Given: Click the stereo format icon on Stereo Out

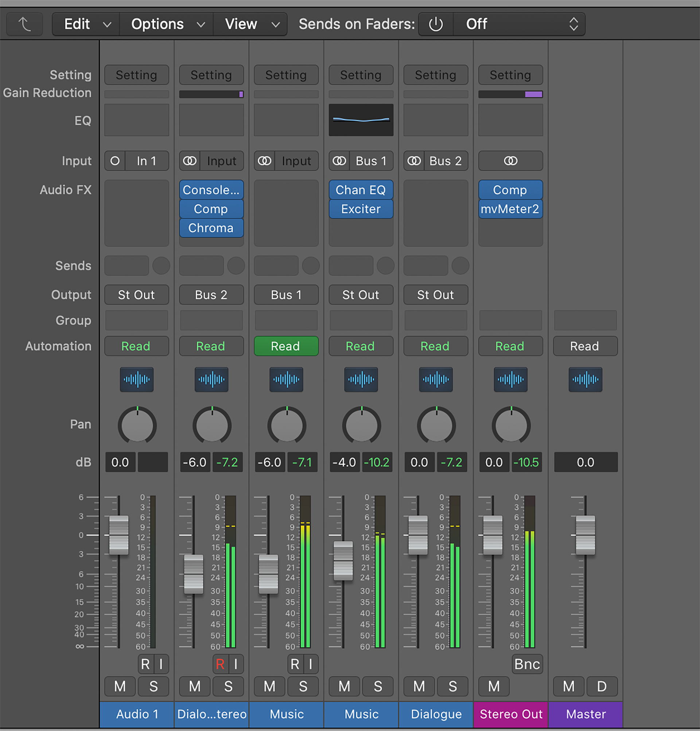Looking at the screenshot, I should (x=510, y=161).
